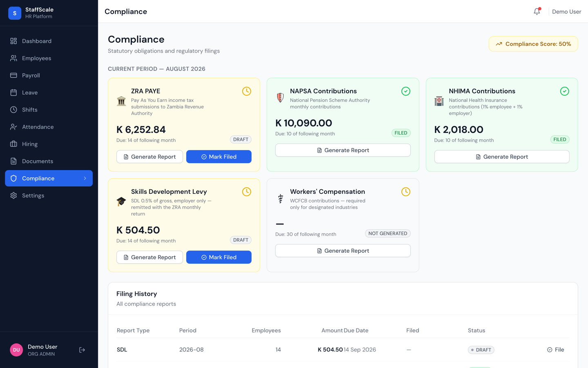Click the NAPSA filed checkmark icon
Viewport: 588px width, 368px height.
coord(405,91)
